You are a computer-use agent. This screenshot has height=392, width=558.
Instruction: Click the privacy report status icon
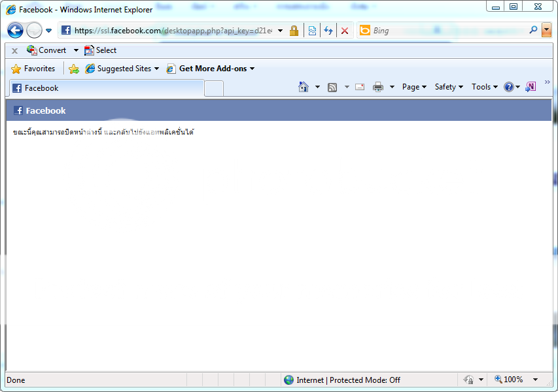[468, 380]
